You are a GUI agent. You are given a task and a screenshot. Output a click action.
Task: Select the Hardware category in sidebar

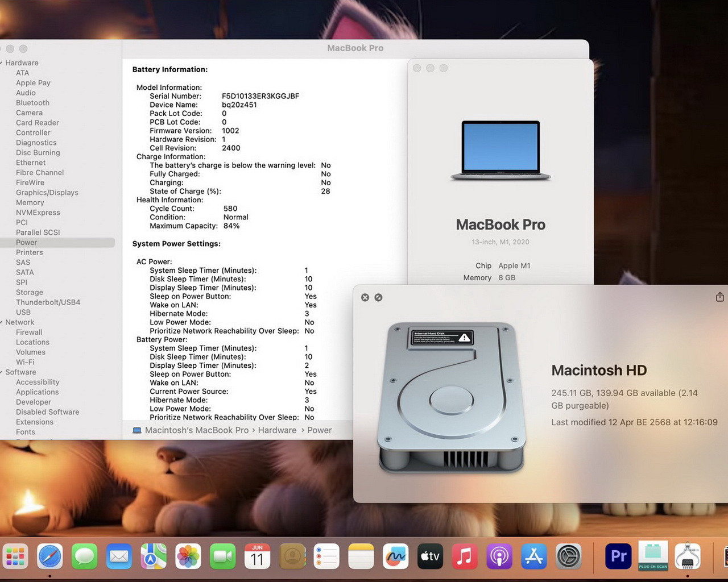coord(22,63)
